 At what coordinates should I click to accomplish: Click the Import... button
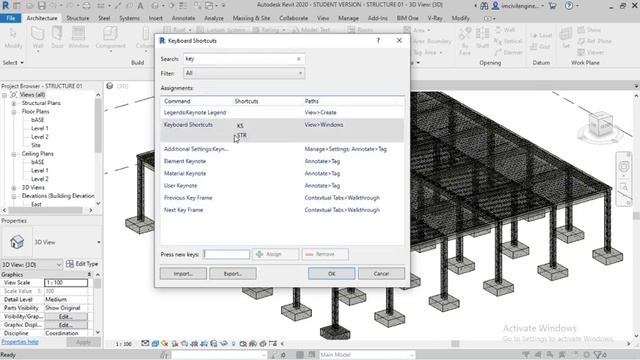183,273
